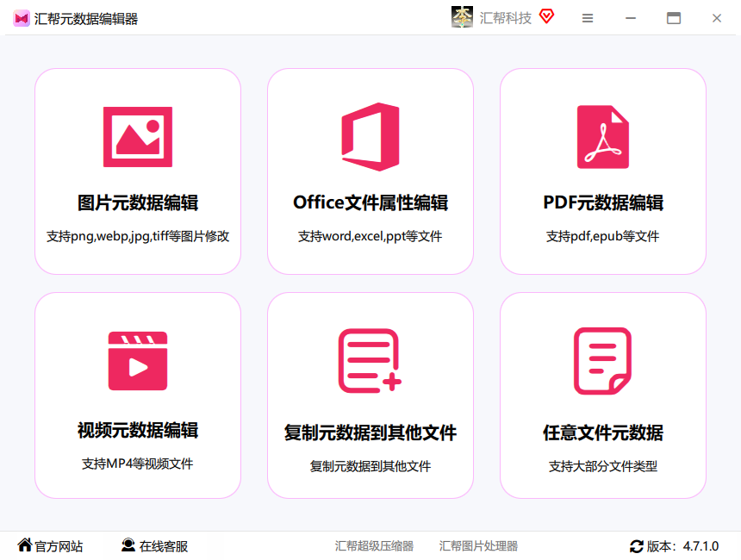Select PDF元数据编辑 title
The height and width of the screenshot is (560, 741).
[x=603, y=202]
